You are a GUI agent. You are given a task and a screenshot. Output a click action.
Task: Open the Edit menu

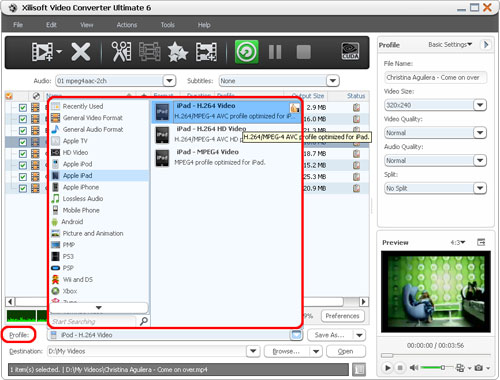point(51,25)
